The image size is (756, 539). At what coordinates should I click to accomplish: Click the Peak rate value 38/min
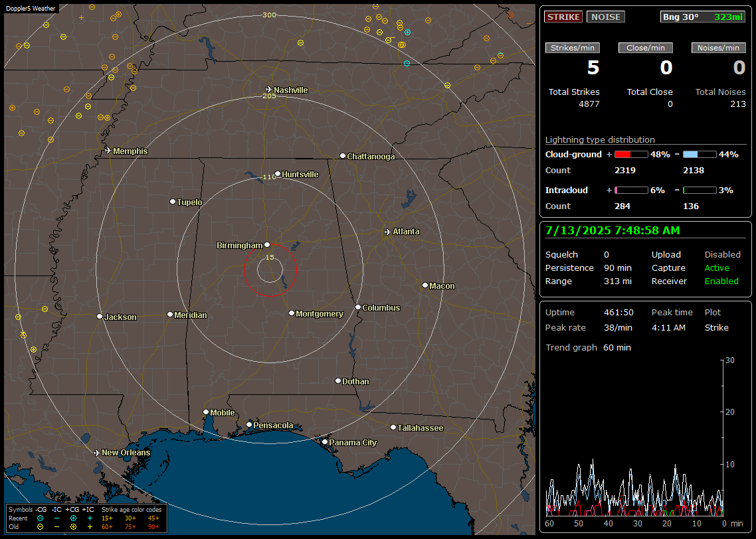pyautogui.click(x=618, y=327)
